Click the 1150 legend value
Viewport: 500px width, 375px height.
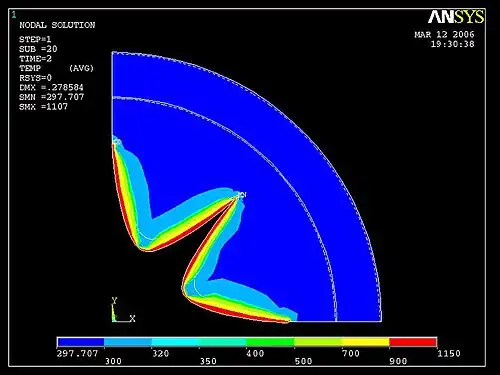point(449,353)
